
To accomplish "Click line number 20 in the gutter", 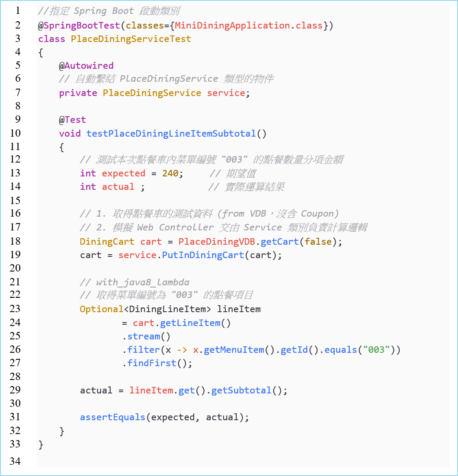I will (15, 268).
